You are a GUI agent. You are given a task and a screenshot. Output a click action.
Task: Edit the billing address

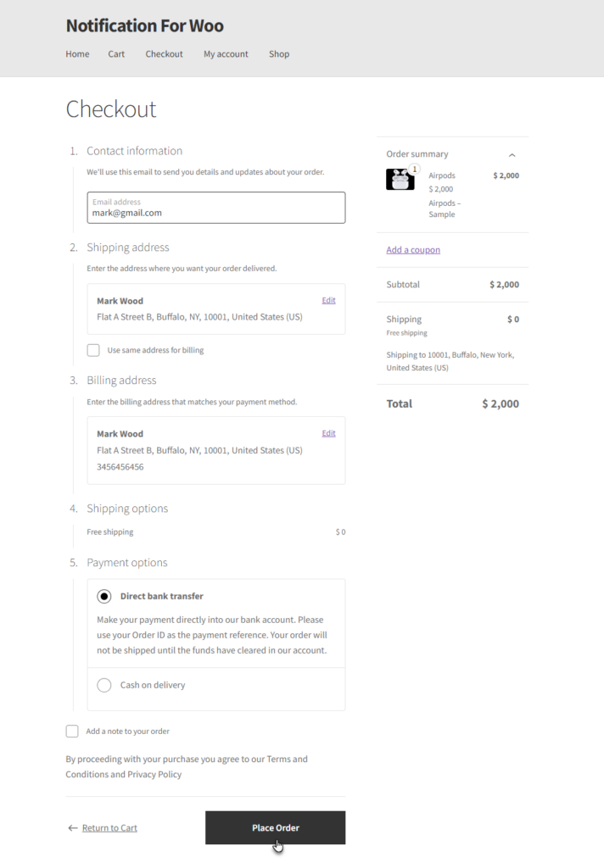pos(328,433)
